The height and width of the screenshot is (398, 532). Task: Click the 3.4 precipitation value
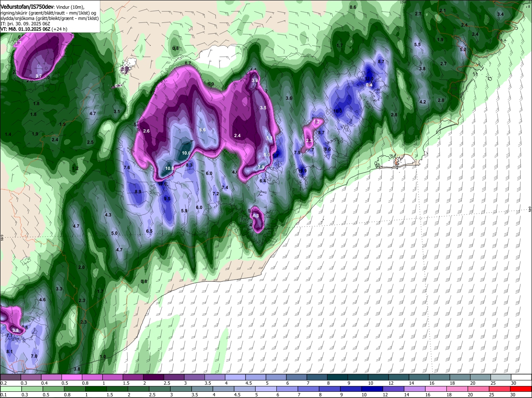click(x=500, y=15)
